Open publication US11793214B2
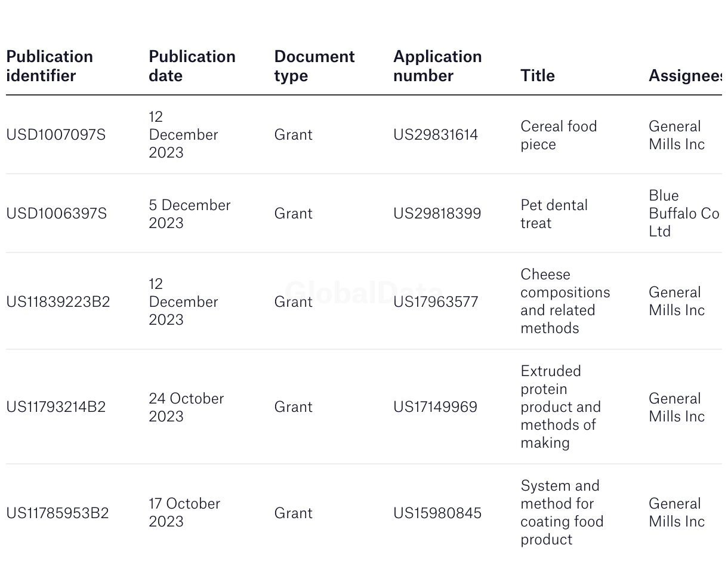The width and height of the screenshot is (728, 585). (x=56, y=407)
